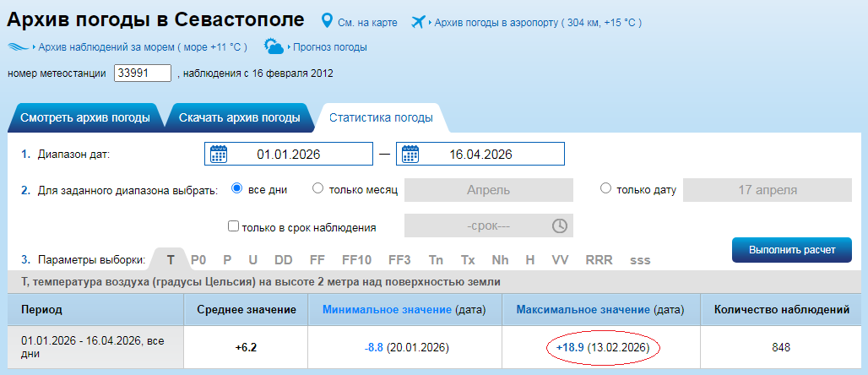The width and height of the screenshot is (868, 375).
Task: Select the 'все дни' radio option
Action: tap(237, 189)
